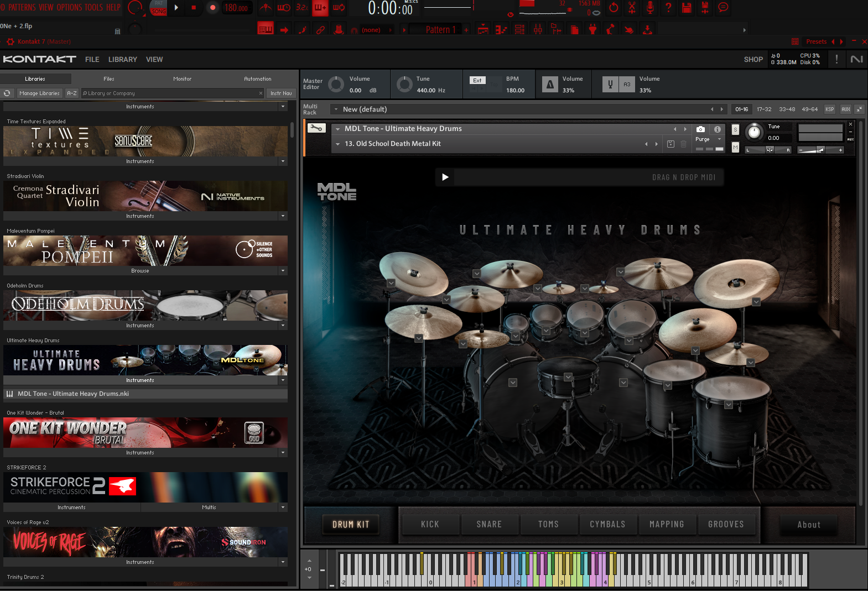Open the multi rack preset dropdown
Screen dimensions: 868x591
[336, 109]
